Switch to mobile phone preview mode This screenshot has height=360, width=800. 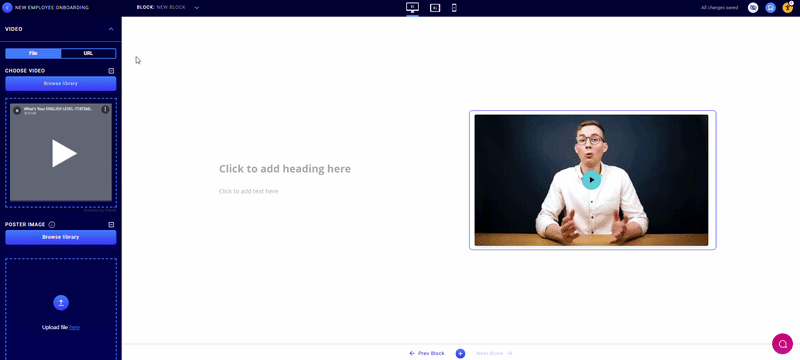point(454,8)
